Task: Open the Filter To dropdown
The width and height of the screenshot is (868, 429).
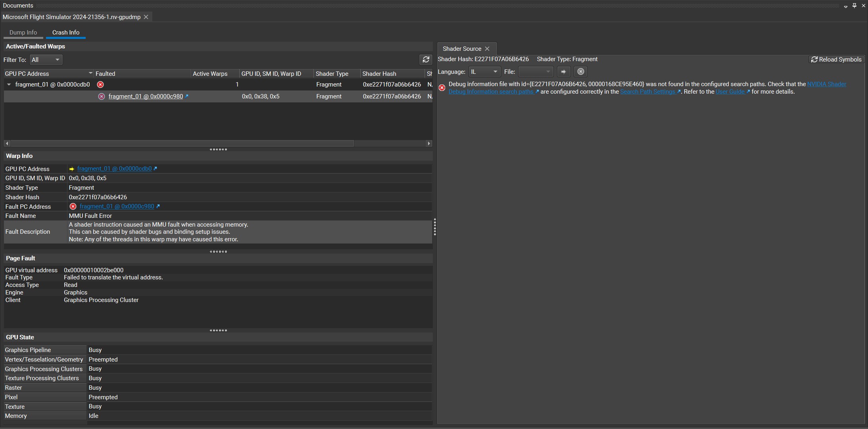Action: [x=46, y=60]
